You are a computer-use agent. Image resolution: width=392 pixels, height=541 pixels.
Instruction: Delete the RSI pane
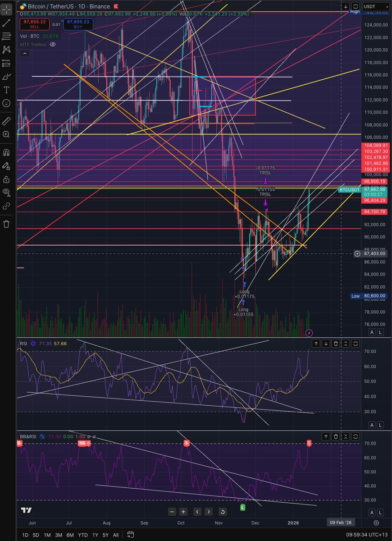pos(336,344)
